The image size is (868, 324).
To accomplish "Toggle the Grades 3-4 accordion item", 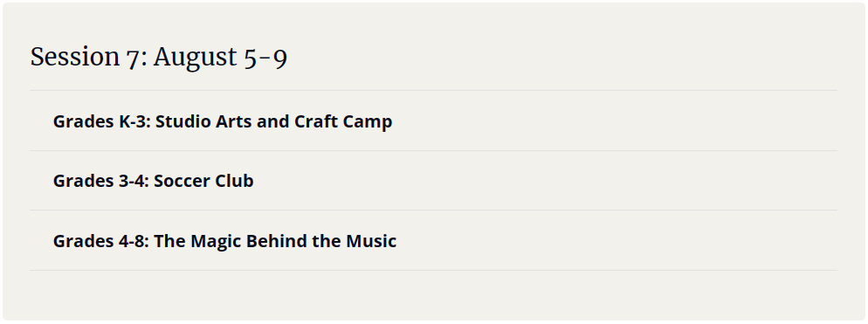I will (433, 181).
